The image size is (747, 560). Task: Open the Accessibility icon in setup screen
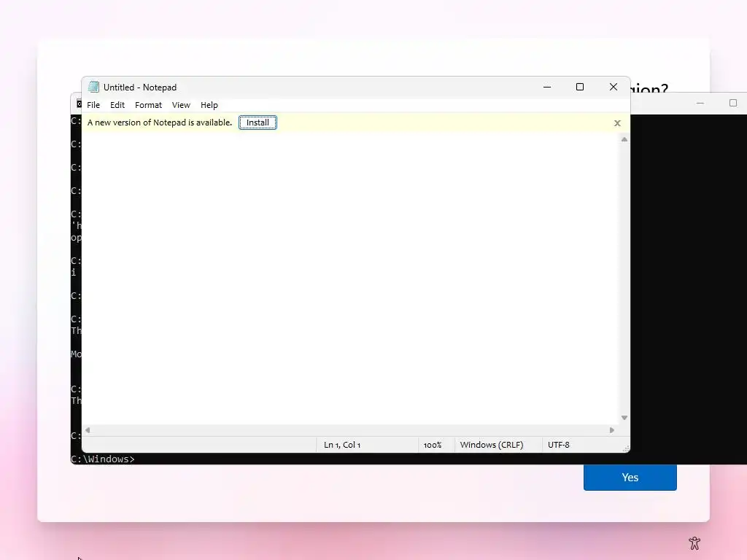(x=694, y=542)
